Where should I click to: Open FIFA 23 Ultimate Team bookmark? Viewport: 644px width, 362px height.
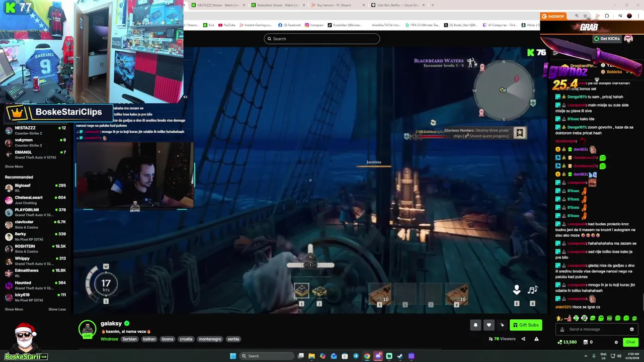click(423, 25)
